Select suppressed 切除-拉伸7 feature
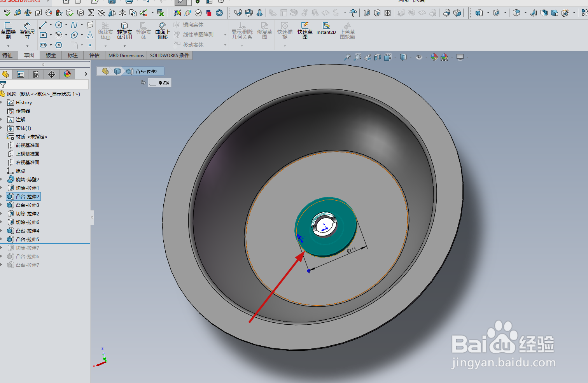The image size is (588, 383). [23, 248]
